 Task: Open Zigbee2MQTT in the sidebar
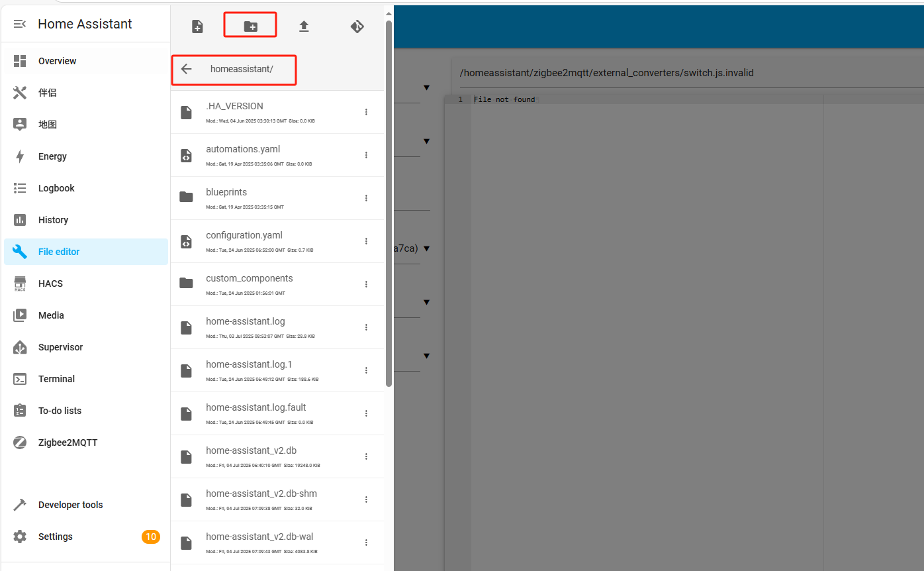pos(68,442)
